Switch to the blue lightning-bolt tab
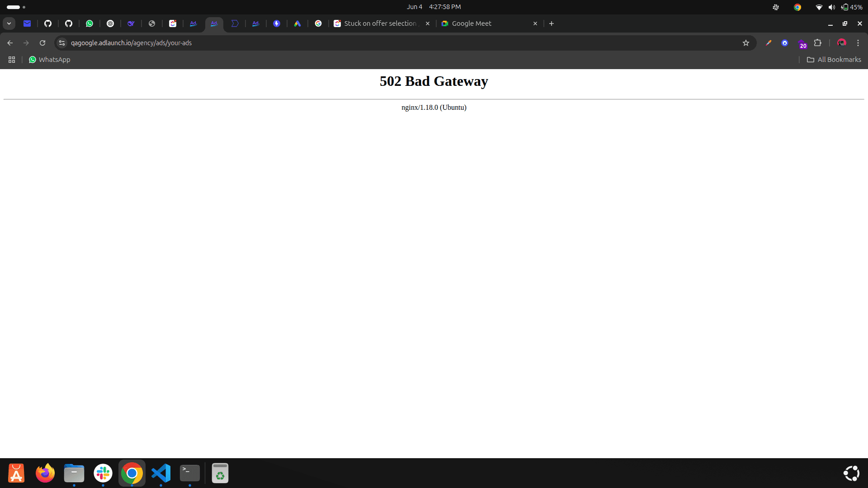This screenshot has height=488, width=868. 277,23
